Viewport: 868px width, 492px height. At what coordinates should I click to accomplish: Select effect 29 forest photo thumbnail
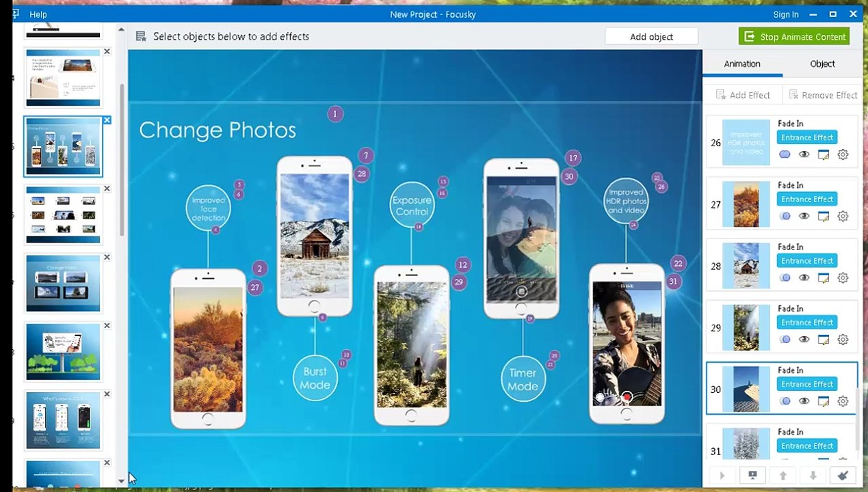[x=746, y=327]
